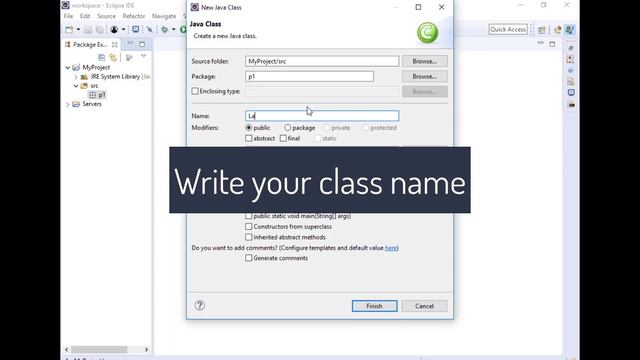Click the scrollbar left arrow in Package Explorer
This screenshot has width=640, height=360.
point(67,350)
